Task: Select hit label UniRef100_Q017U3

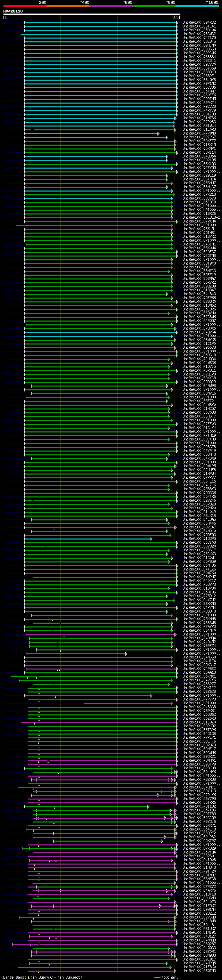Action: click(199, 114)
